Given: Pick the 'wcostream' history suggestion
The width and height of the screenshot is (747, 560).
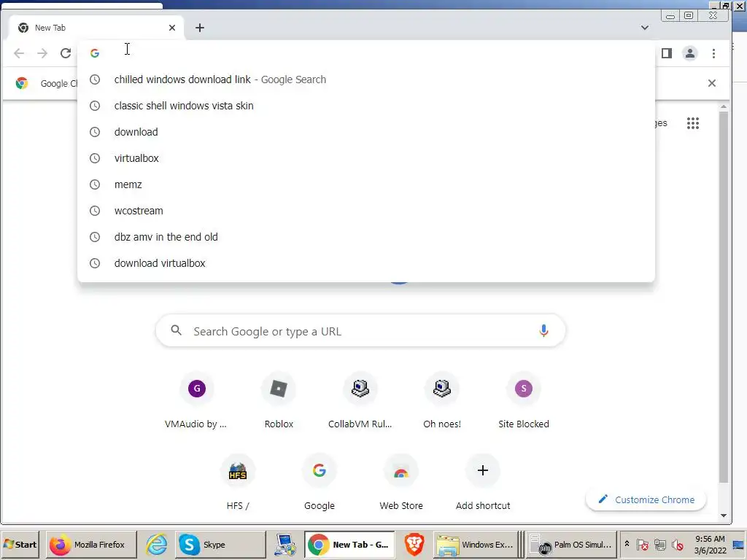Looking at the screenshot, I should tap(366, 211).
